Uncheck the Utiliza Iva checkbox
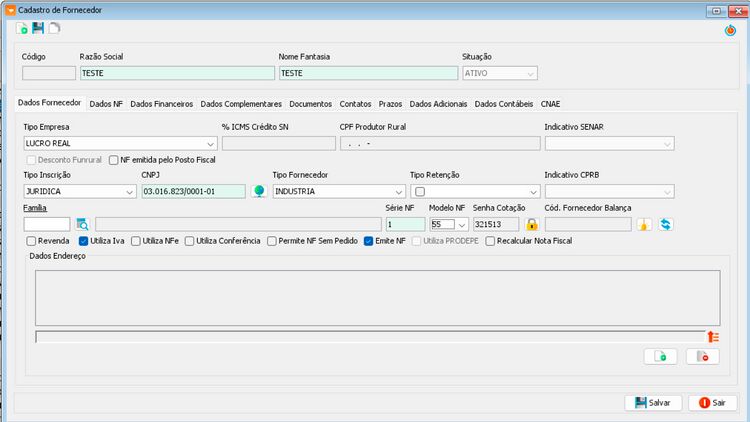The height and width of the screenshot is (422, 750). 83,241
